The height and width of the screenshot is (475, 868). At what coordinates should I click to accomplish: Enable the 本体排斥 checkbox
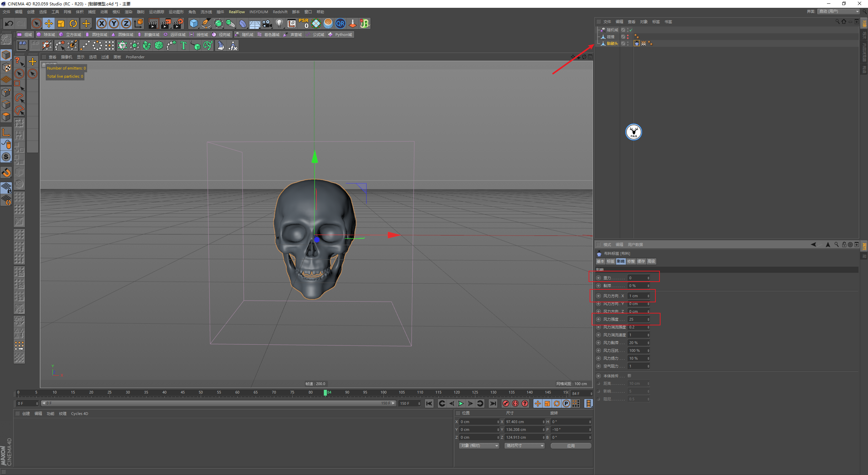tap(629, 376)
